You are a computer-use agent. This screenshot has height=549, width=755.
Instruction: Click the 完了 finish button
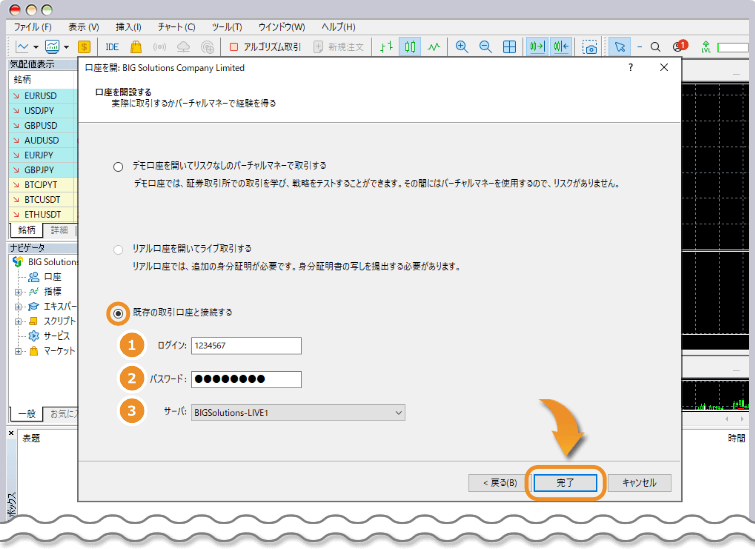565,483
